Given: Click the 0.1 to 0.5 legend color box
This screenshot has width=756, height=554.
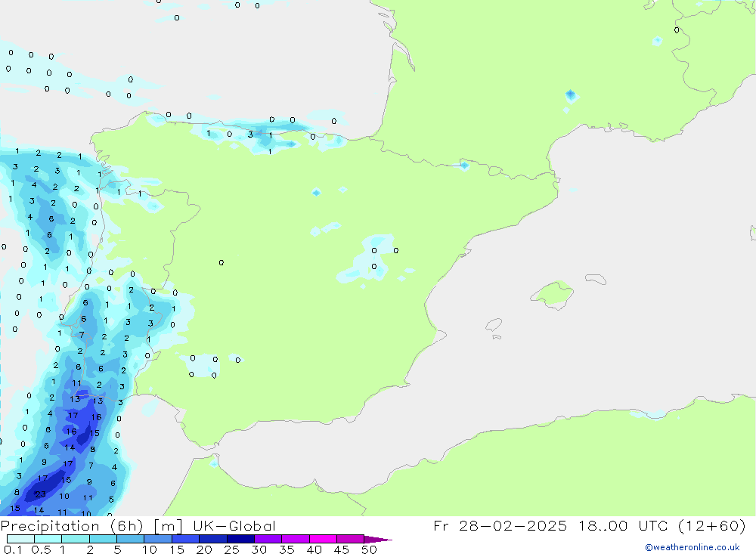Looking at the screenshot, I should 20,539.
